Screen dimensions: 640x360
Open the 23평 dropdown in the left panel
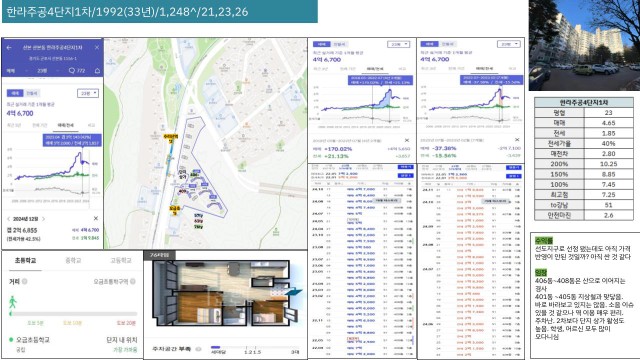point(88,93)
